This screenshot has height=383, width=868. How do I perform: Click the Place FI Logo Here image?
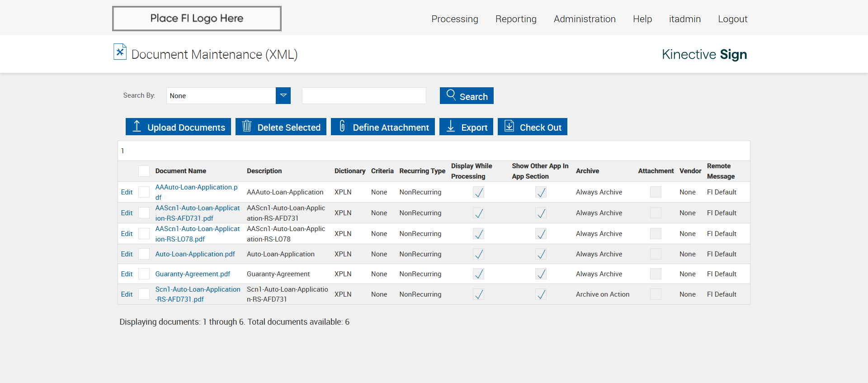[x=197, y=19]
